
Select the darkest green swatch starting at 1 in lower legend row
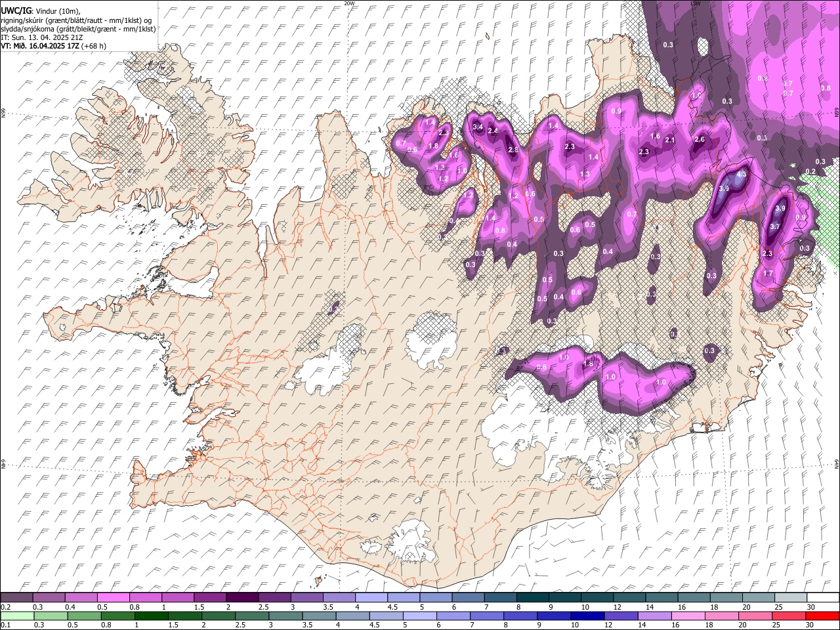tap(152, 616)
